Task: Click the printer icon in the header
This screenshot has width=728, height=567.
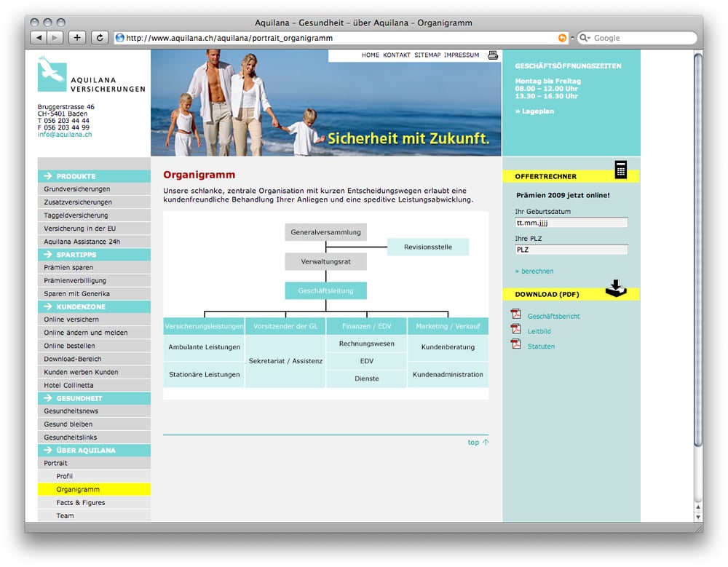Action: tap(493, 55)
